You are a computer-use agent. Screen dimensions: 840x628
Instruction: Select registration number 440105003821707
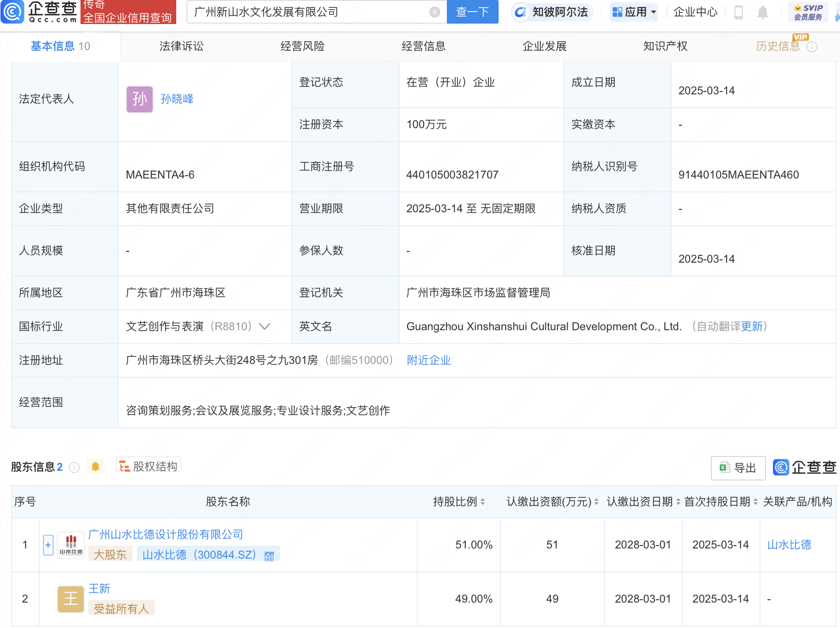click(x=452, y=175)
